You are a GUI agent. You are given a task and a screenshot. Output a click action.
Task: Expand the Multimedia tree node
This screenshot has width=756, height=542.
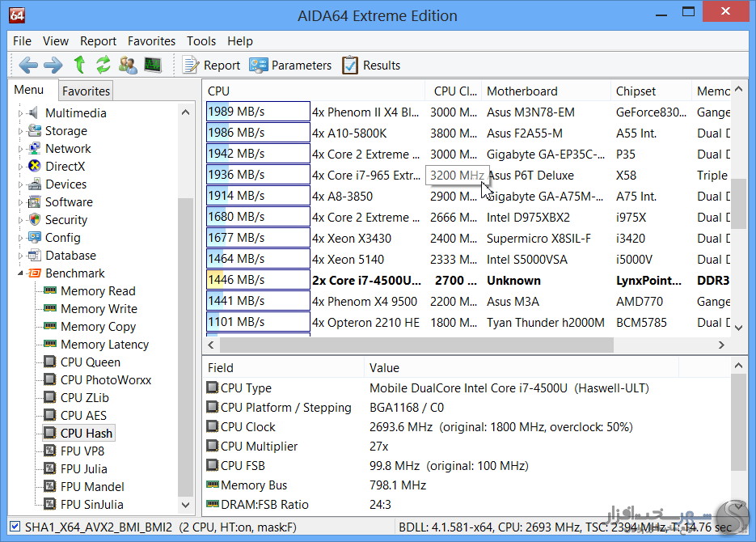click(21, 113)
